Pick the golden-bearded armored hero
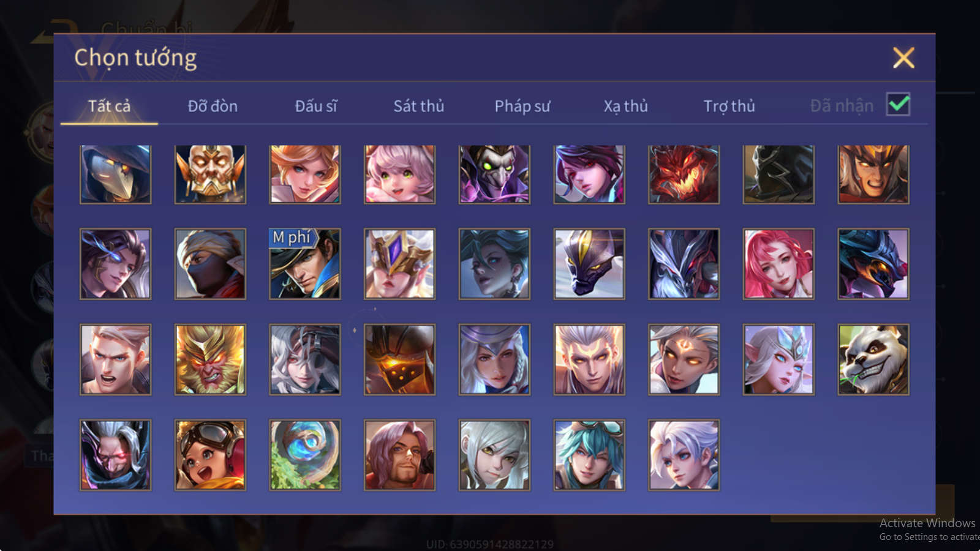Screen dimensions: 980x551 210,174
